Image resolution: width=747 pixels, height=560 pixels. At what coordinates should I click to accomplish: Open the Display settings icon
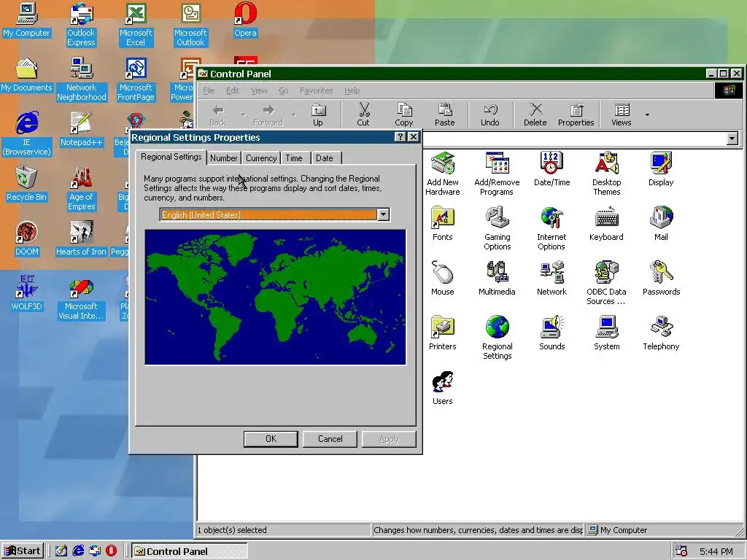click(x=661, y=168)
